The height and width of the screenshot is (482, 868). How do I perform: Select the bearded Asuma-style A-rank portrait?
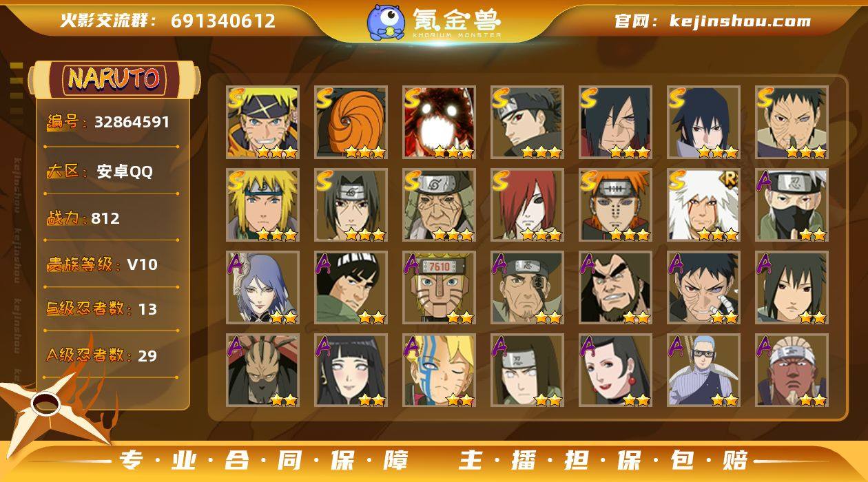(x=615, y=288)
